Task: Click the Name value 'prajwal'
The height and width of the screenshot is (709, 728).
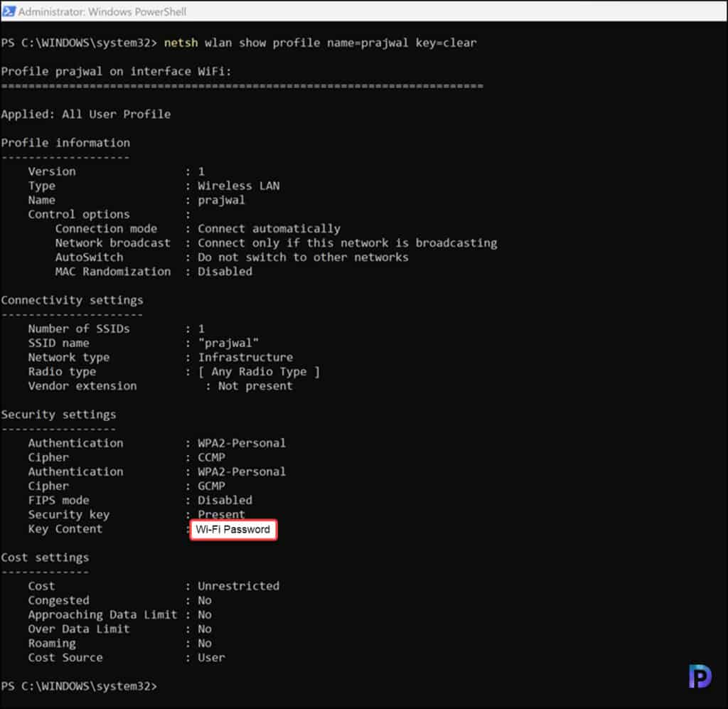Action: [x=221, y=200]
